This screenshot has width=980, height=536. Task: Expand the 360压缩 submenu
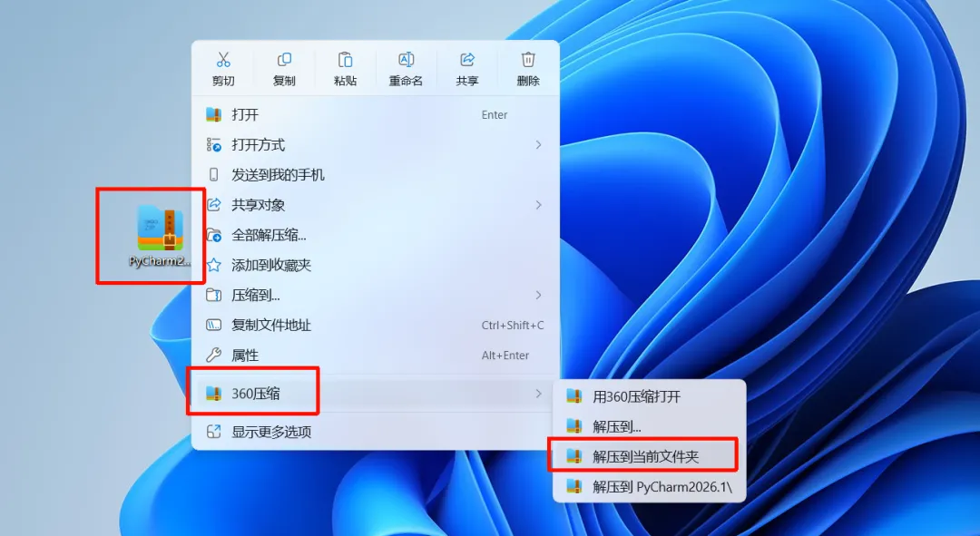point(375,394)
